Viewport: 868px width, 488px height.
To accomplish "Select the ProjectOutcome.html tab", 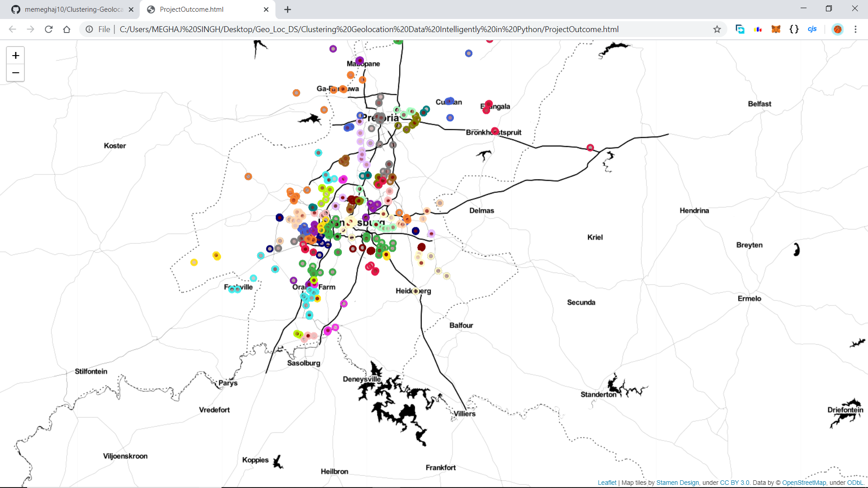I will point(192,9).
